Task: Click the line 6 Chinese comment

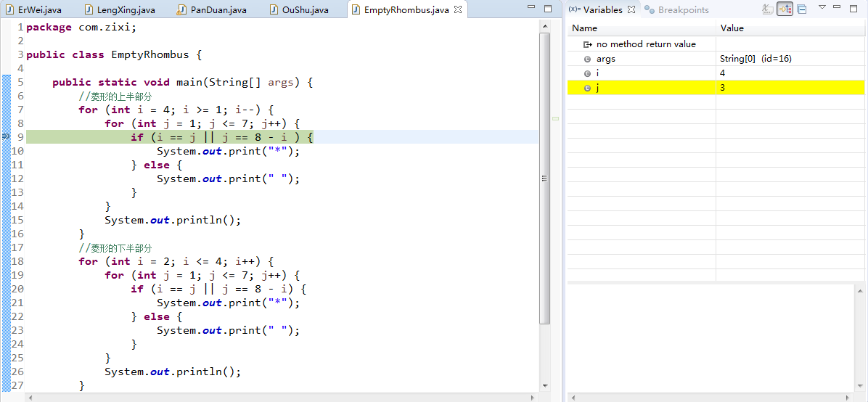Action: pyautogui.click(x=115, y=96)
